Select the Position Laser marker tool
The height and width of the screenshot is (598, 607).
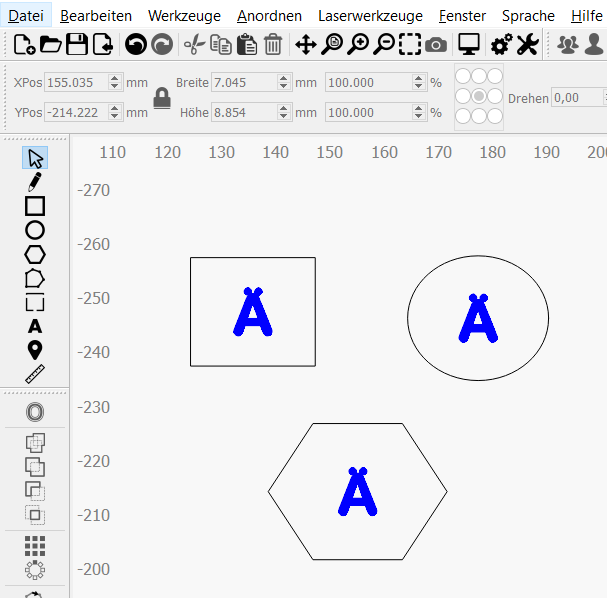(x=35, y=350)
